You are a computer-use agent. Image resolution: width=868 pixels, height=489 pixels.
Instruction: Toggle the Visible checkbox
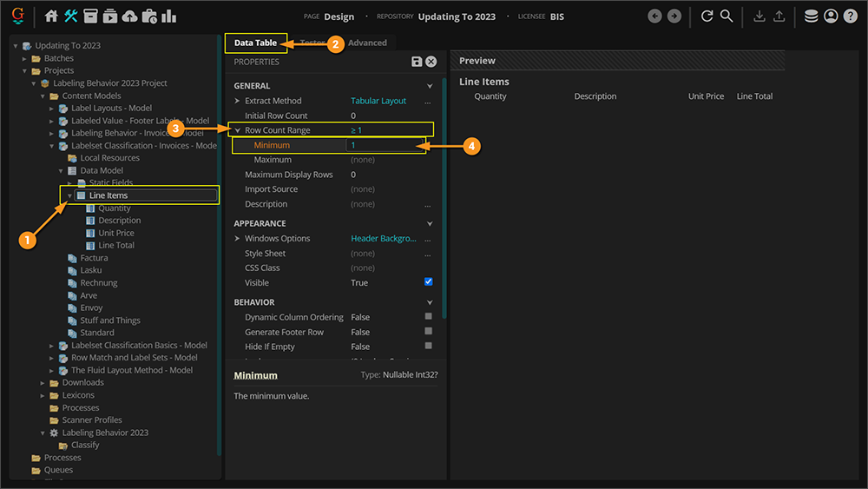point(428,282)
